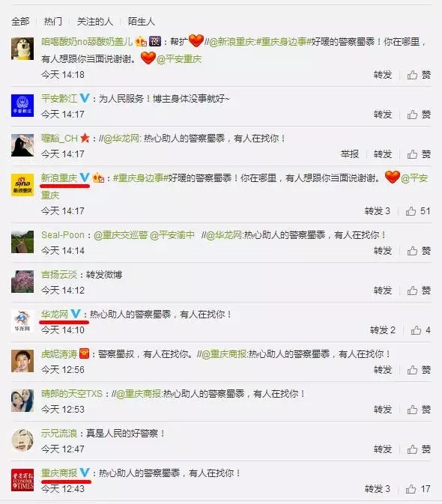Switch to 热门 tab
Viewport: 442px width, 504px height.
pos(53,22)
